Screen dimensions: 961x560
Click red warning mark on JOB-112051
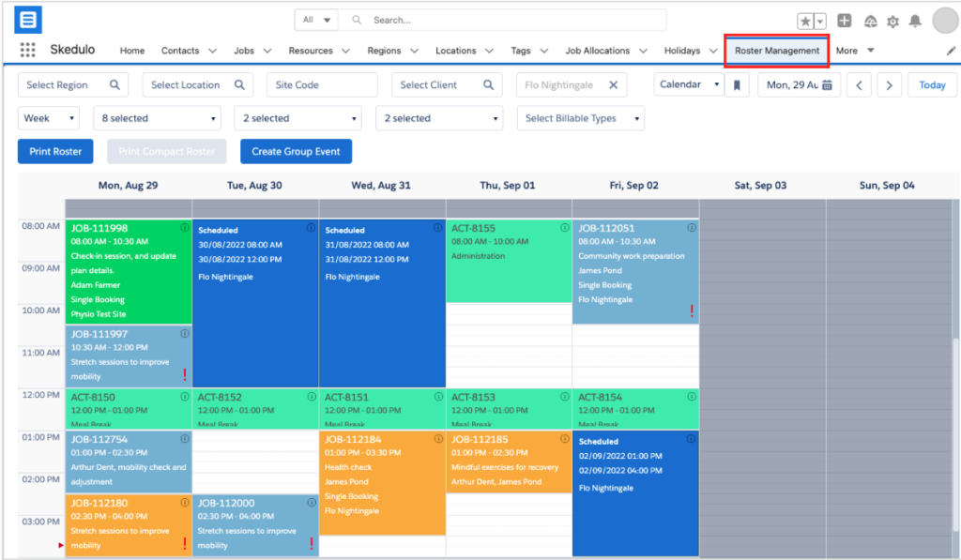click(692, 311)
